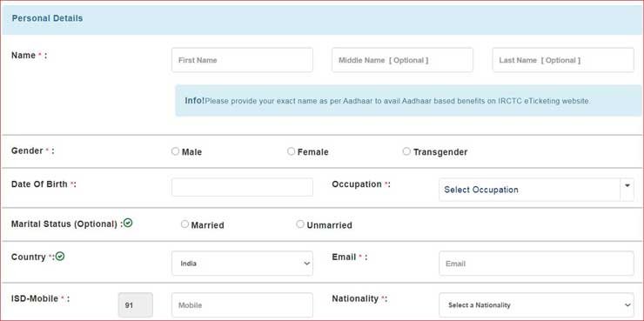Select the Transgender radio button

406,151
